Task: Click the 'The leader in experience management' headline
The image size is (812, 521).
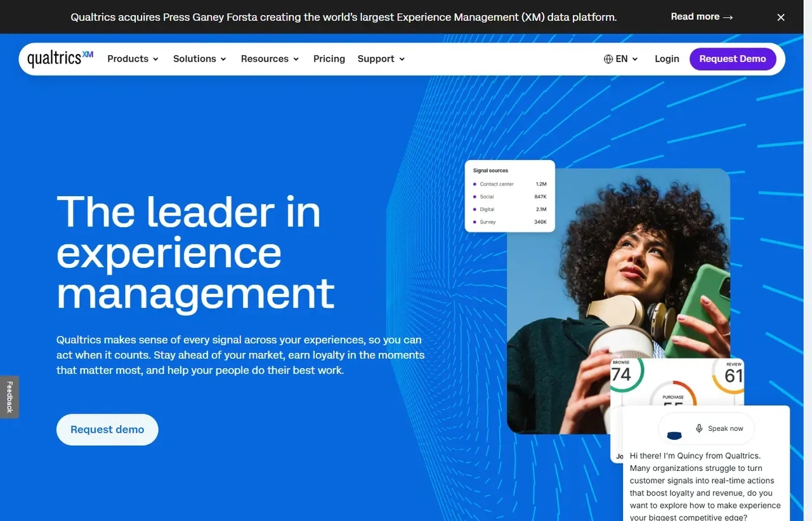Action: tap(195, 253)
